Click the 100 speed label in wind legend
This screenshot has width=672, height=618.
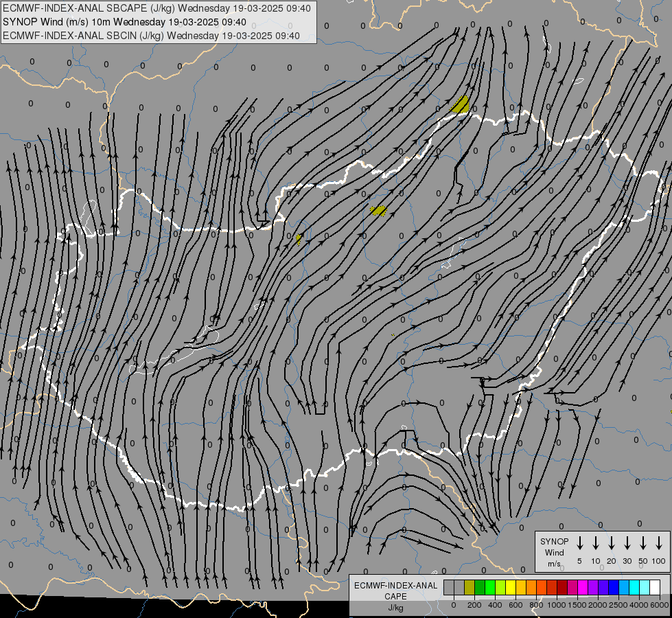[x=659, y=561]
